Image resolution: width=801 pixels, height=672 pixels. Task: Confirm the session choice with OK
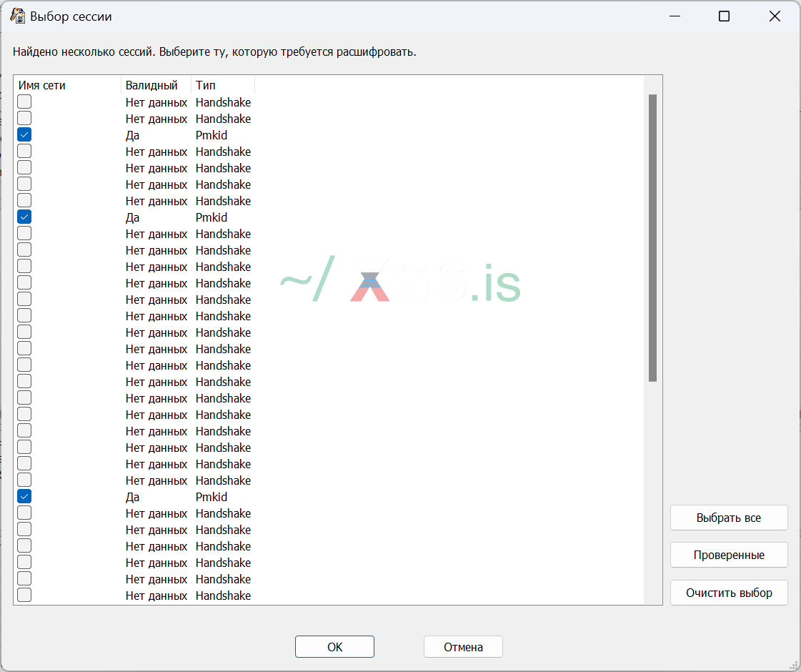click(x=334, y=647)
